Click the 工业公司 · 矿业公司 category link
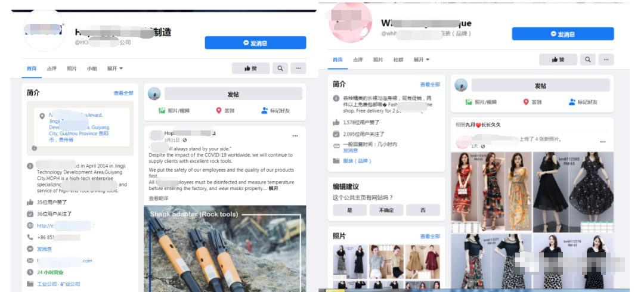The height and width of the screenshot is (292, 644). click(x=58, y=284)
